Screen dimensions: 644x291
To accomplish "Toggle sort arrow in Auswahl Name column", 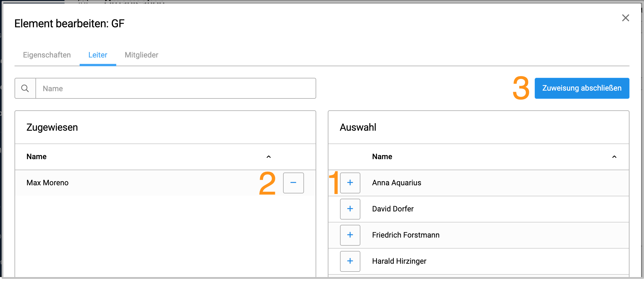I will pos(614,157).
